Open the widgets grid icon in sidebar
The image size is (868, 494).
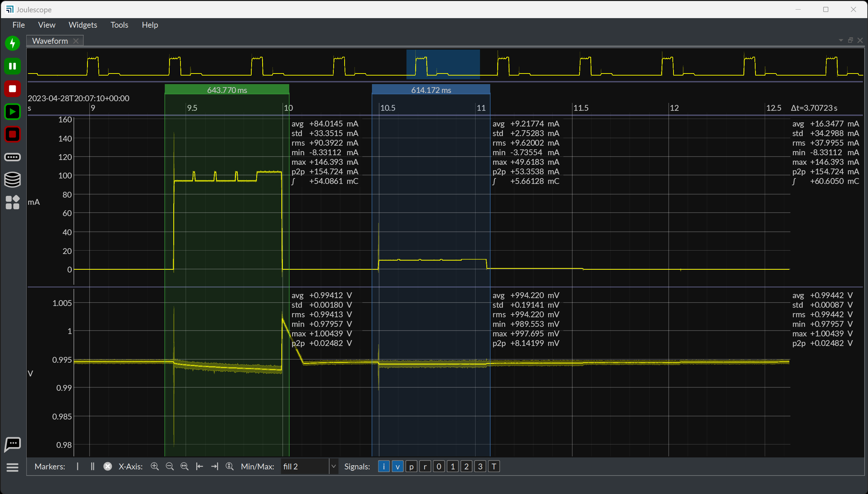[x=13, y=202]
